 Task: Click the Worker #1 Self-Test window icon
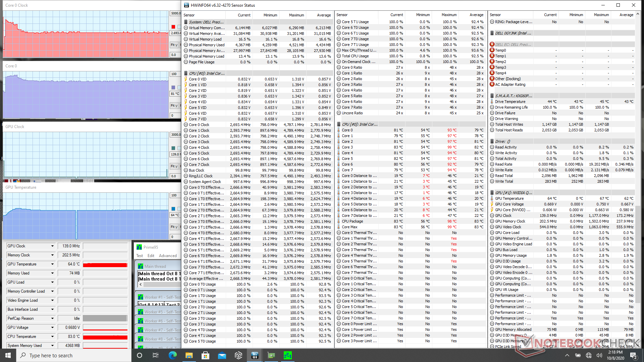pos(141,297)
